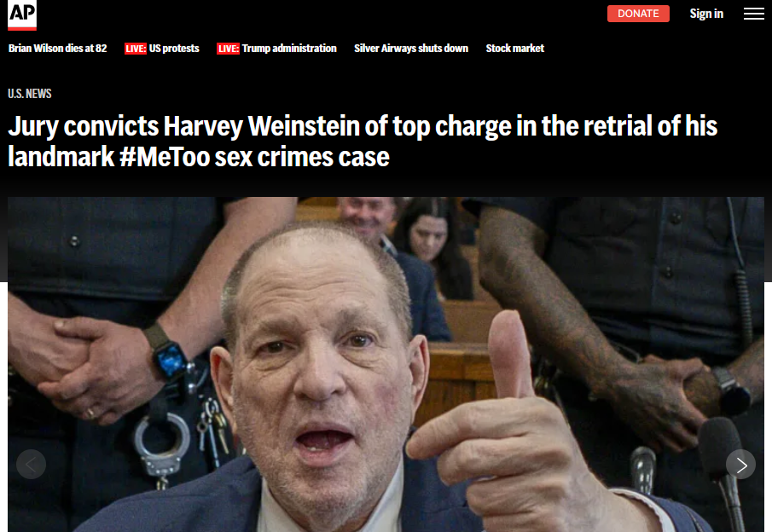Click the U.S. NEWS section label
Viewport: 772px width, 532px height.
[30, 94]
